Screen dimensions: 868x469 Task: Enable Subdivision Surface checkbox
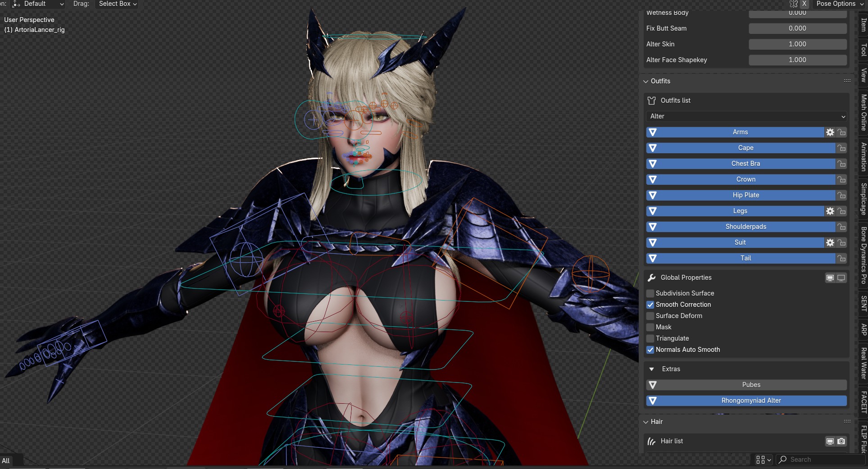click(650, 293)
